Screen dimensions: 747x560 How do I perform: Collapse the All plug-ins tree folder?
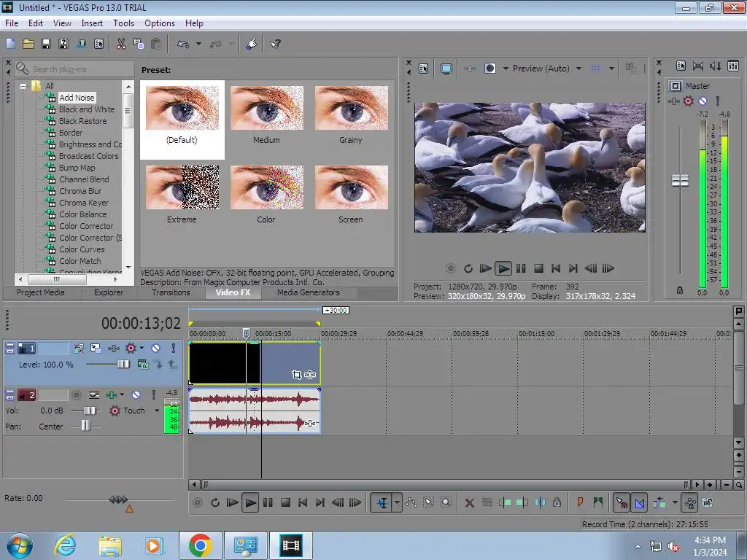[23, 86]
